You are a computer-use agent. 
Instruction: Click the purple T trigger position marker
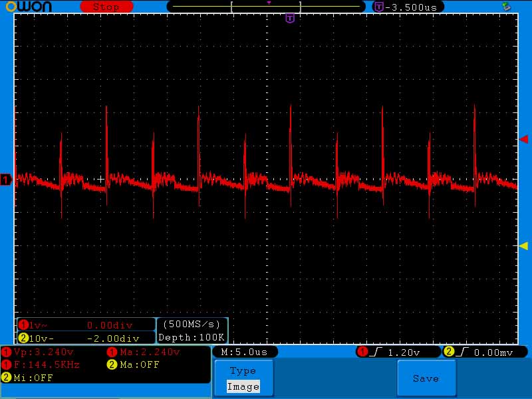pyautogui.click(x=289, y=18)
